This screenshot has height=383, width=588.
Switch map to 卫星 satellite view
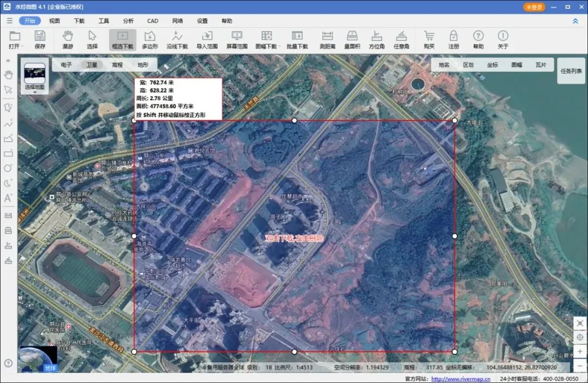point(92,65)
